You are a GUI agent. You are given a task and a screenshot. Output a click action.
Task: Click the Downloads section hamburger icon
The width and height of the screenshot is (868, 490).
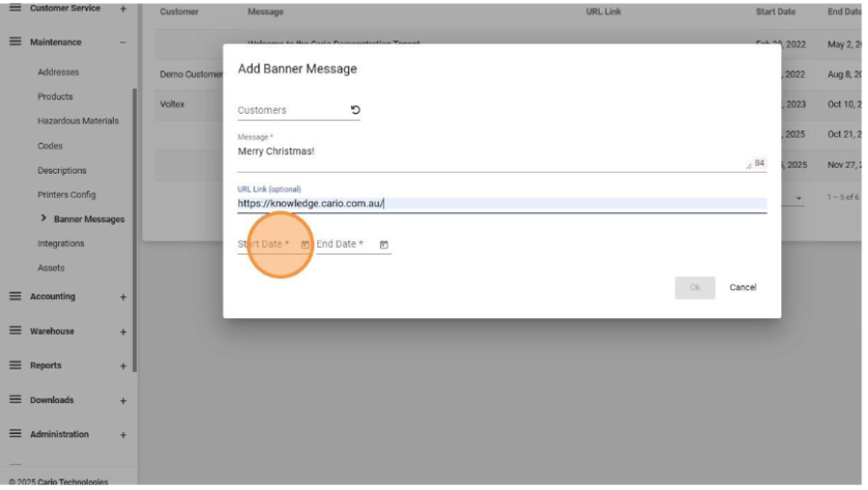[15, 400]
